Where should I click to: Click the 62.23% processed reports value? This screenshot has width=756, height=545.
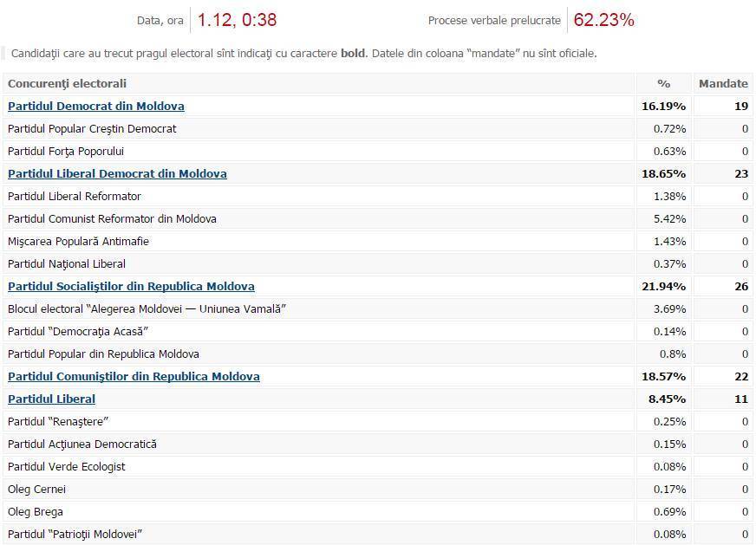[x=603, y=20]
